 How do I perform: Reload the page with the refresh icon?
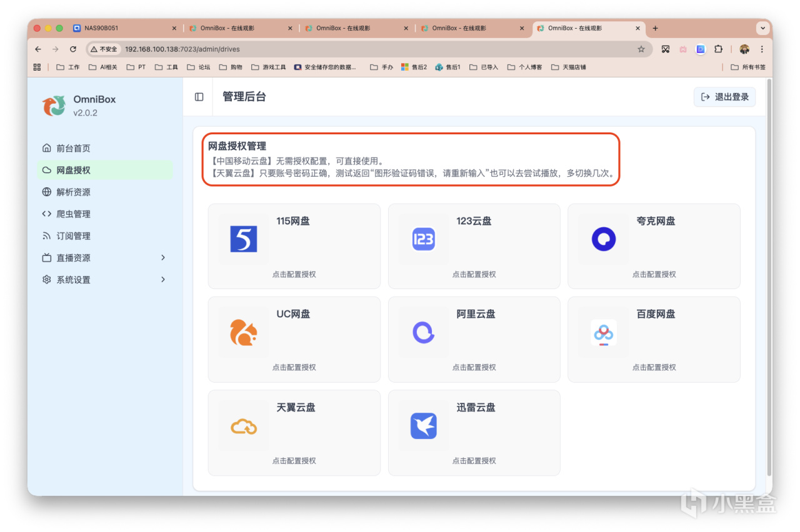[73, 49]
